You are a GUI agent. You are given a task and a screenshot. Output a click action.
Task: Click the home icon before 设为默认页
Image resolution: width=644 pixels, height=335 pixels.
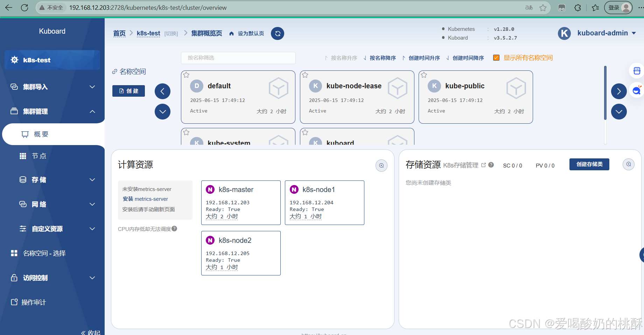231,34
